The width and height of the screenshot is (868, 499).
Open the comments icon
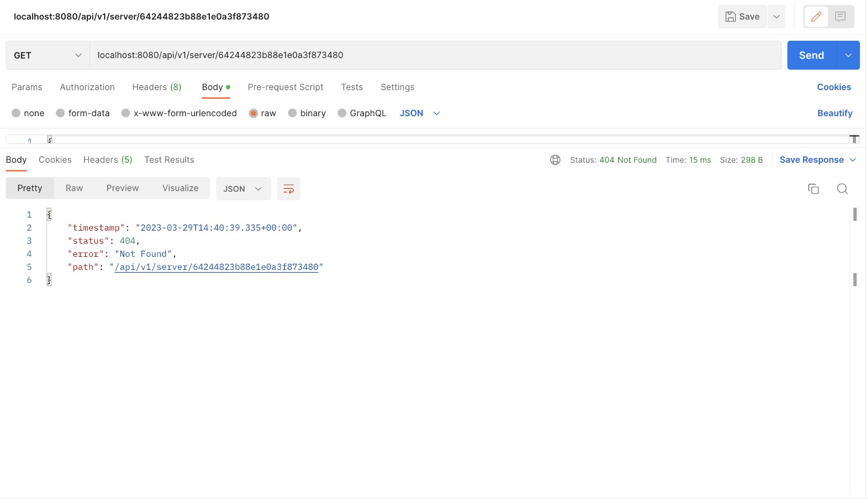pos(840,17)
